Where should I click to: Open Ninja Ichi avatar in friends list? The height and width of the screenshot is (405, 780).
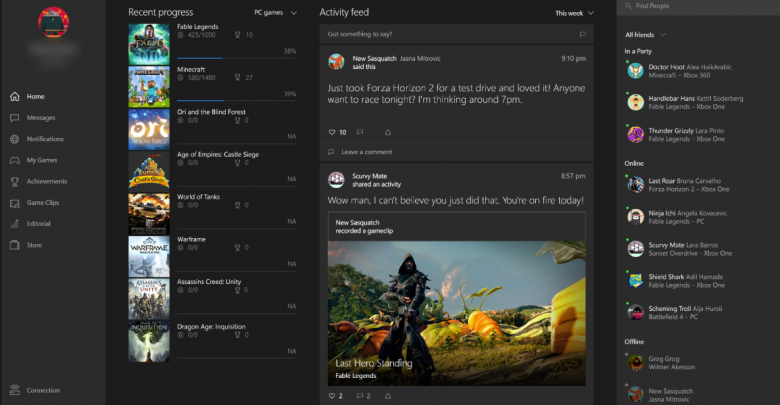[x=635, y=217]
